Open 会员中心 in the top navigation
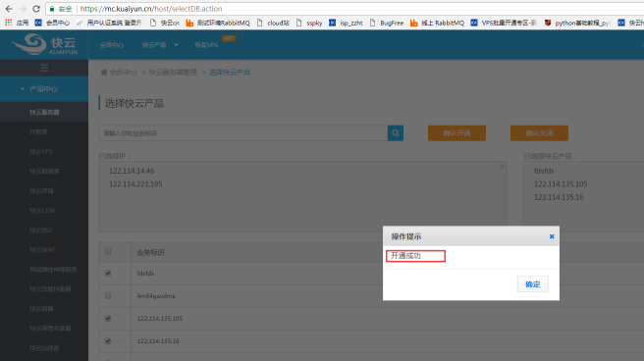Viewport: 644px width, 361px height. coord(111,45)
